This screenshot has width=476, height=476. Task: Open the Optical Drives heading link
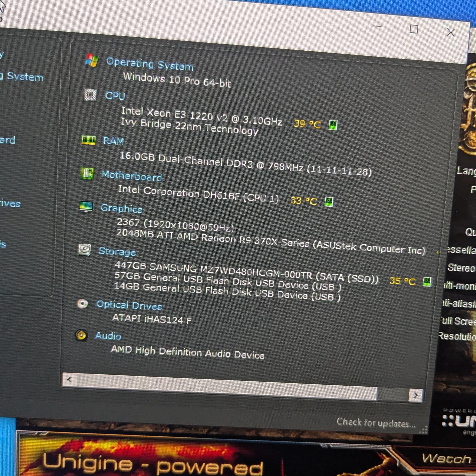tap(129, 305)
